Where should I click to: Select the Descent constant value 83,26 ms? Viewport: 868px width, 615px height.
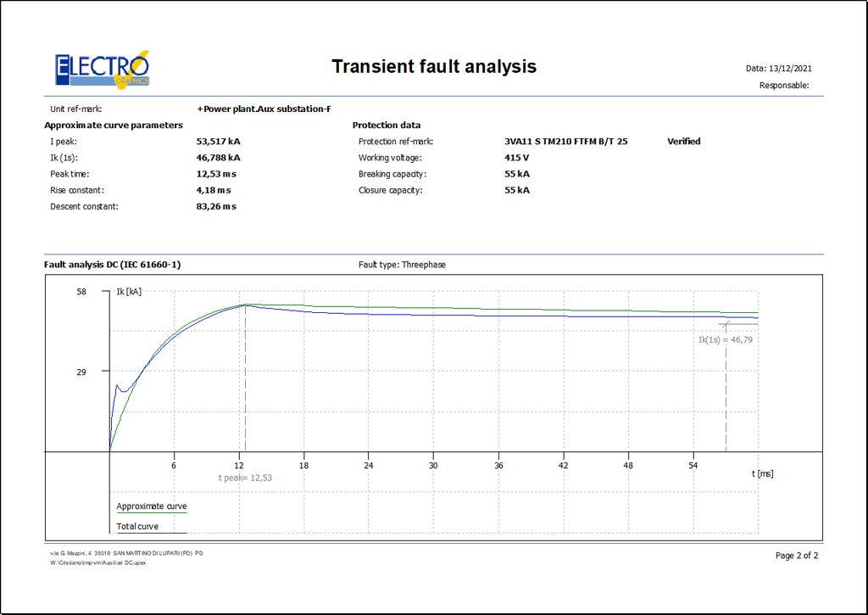(216, 206)
